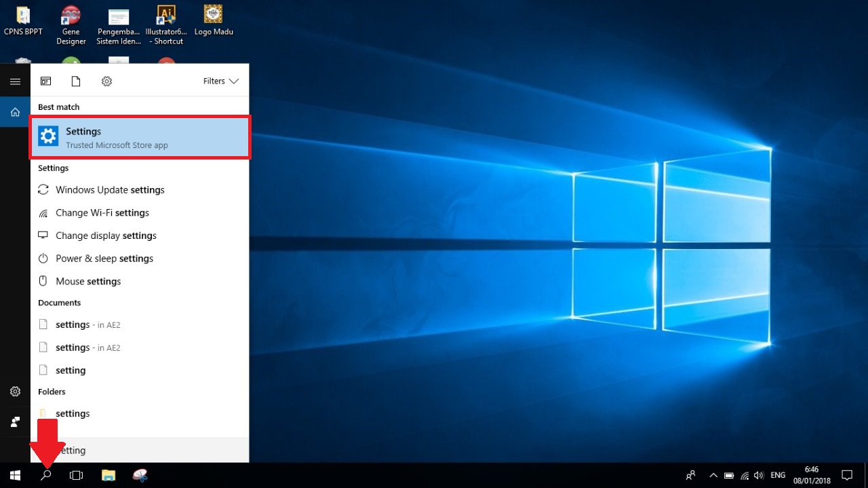Select the Logo Madu desktop icon
The height and width of the screenshot is (488, 868).
point(214,21)
